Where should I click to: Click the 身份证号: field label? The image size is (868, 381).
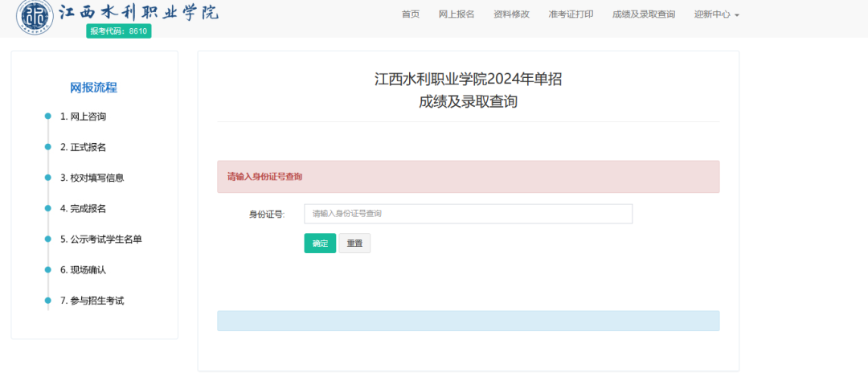[267, 215]
